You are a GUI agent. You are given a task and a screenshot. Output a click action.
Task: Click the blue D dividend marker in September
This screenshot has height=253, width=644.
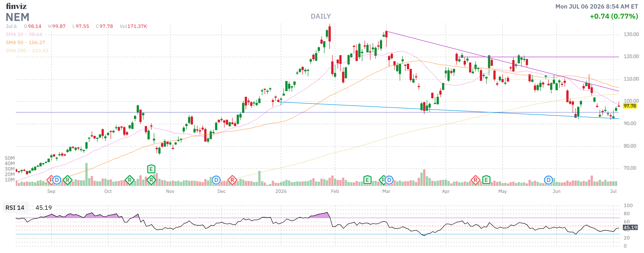click(57, 180)
